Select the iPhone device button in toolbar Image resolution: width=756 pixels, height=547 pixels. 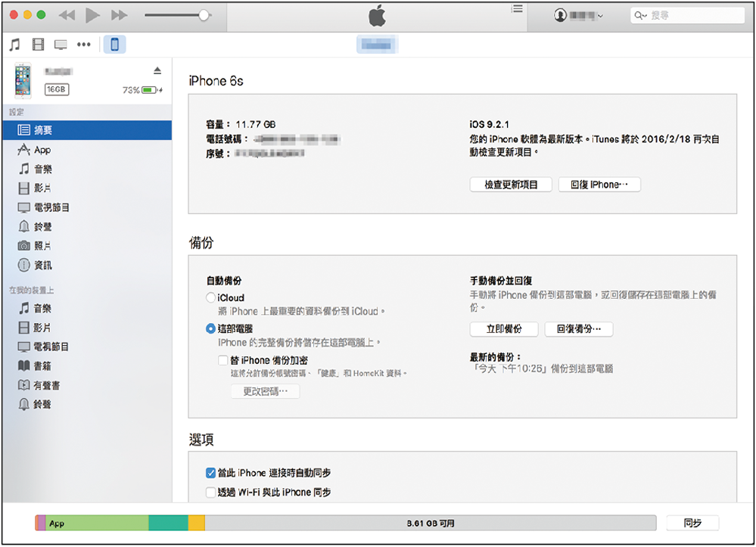[x=115, y=45]
